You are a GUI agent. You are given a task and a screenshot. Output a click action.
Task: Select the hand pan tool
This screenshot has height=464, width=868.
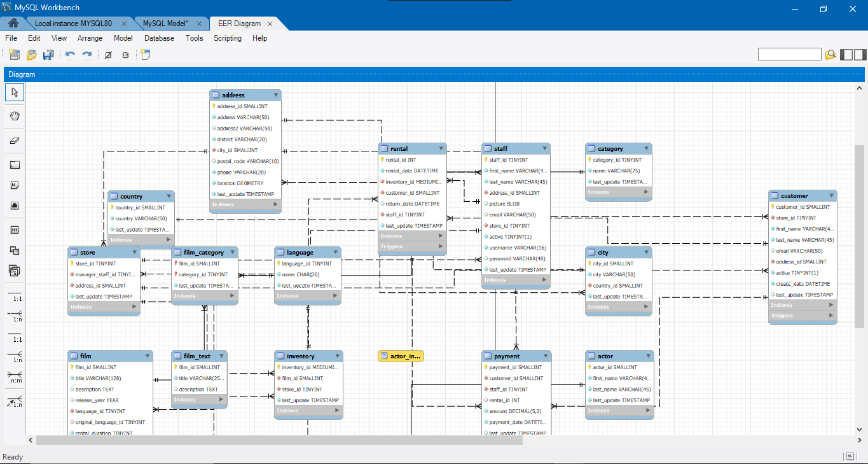click(15, 116)
